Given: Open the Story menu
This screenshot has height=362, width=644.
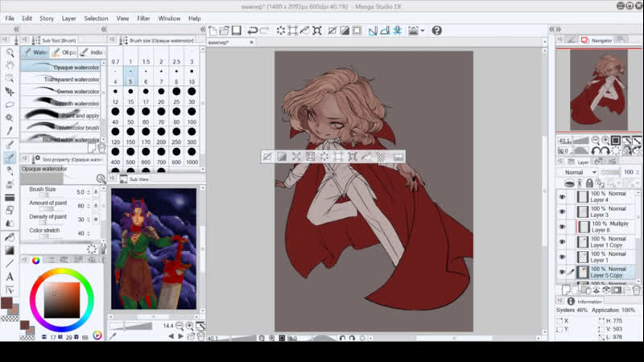Looking at the screenshot, I should click(x=47, y=19).
